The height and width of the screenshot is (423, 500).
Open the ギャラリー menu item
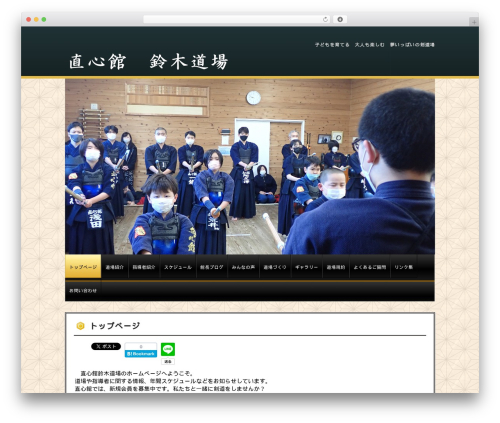(x=306, y=267)
